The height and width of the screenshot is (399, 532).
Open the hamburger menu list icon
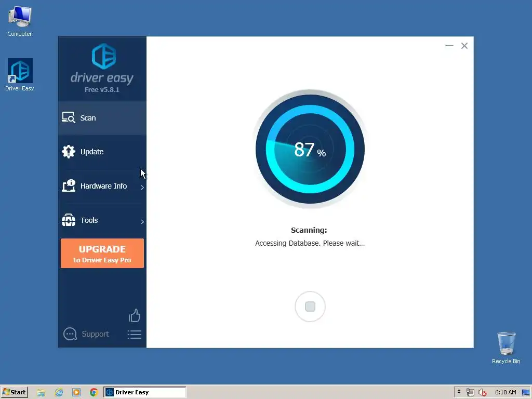pos(135,335)
